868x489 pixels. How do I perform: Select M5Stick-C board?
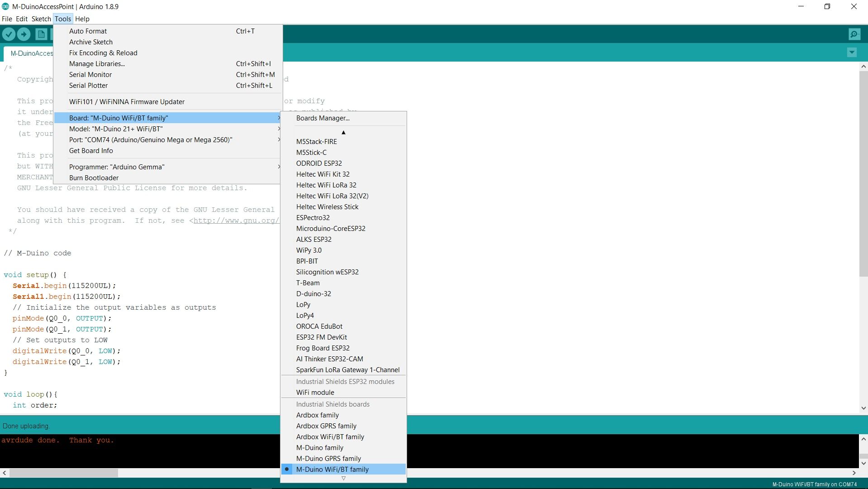[x=343, y=153]
